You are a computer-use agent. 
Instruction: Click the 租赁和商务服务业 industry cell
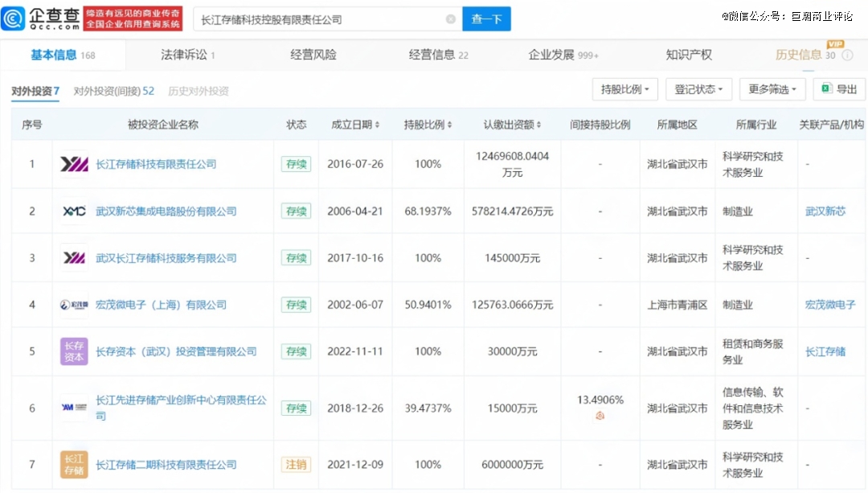pos(753,351)
